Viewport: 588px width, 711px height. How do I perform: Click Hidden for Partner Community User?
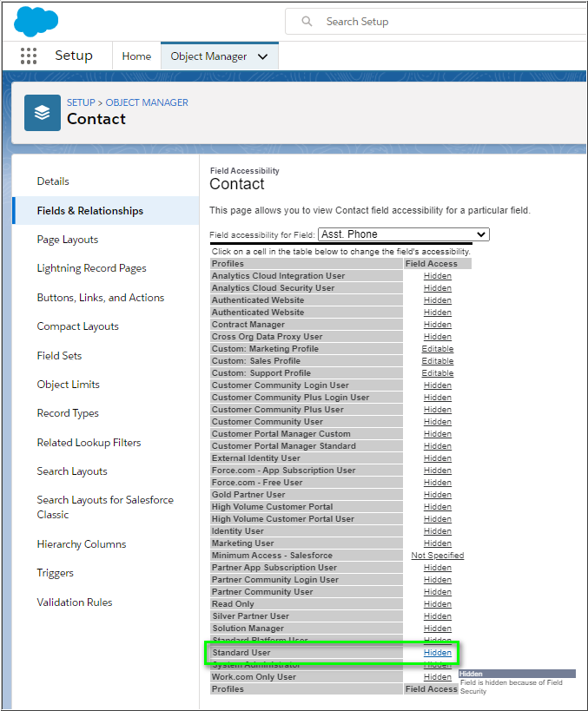pos(438,592)
